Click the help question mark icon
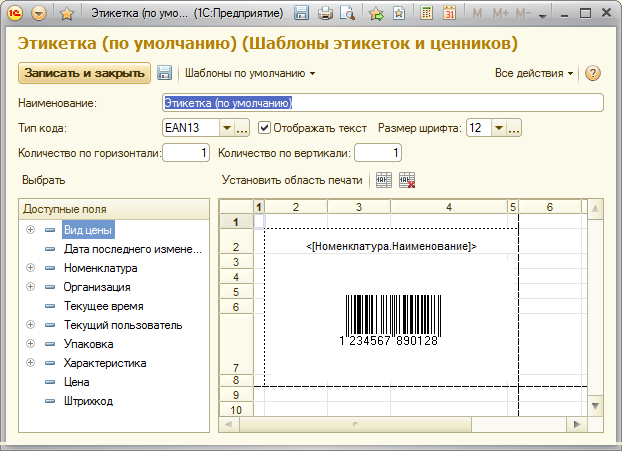 pos(592,73)
